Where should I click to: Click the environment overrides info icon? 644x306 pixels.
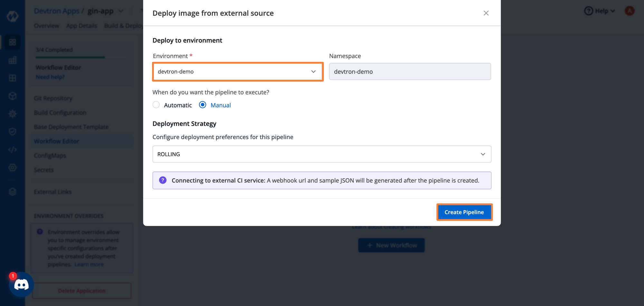tap(40, 232)
